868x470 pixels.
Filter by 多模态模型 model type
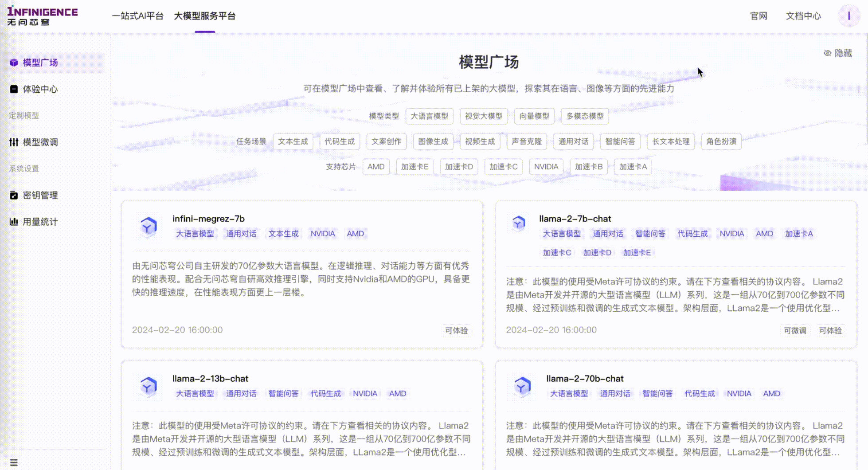pos(585,116)
